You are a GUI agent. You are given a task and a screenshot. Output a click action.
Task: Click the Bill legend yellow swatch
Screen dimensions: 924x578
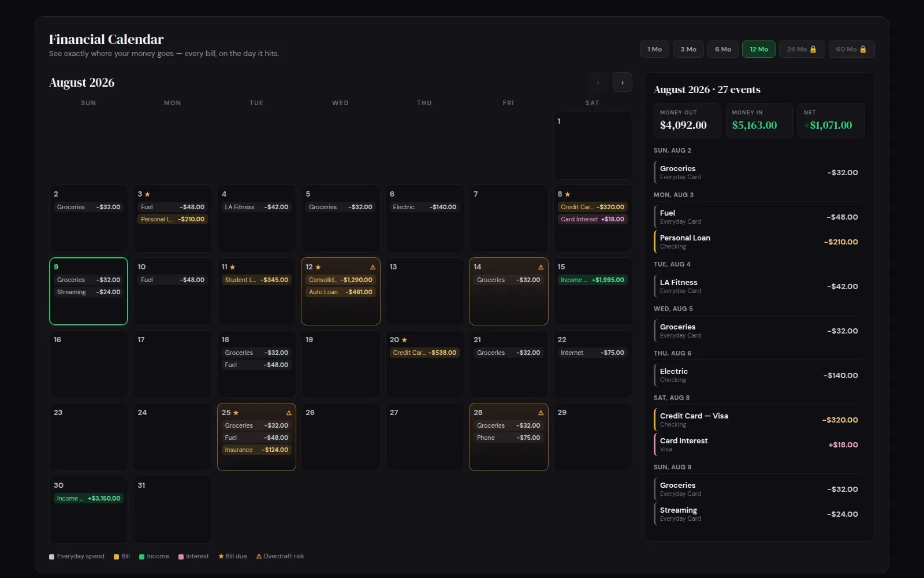coord(116,557)
